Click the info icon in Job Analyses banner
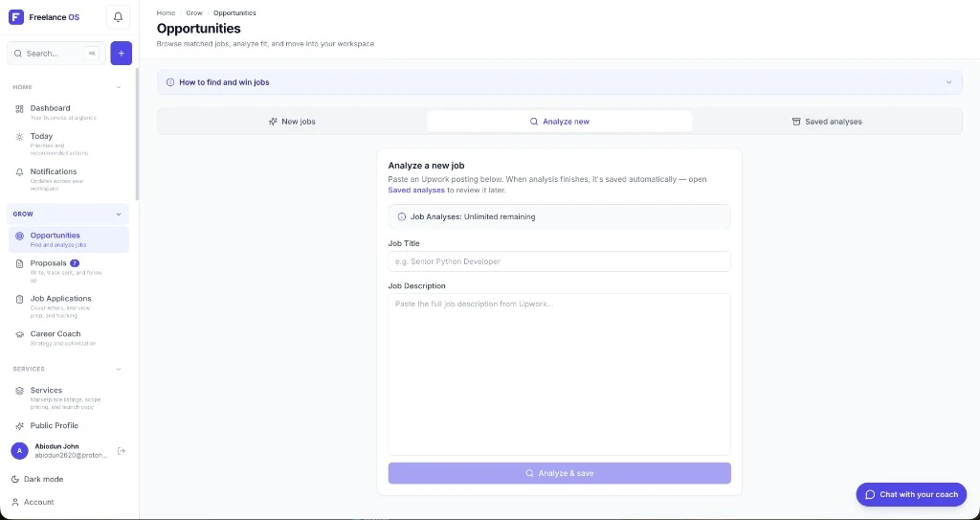980x520 pixels. pyautogui.click(x=401, y=217)
